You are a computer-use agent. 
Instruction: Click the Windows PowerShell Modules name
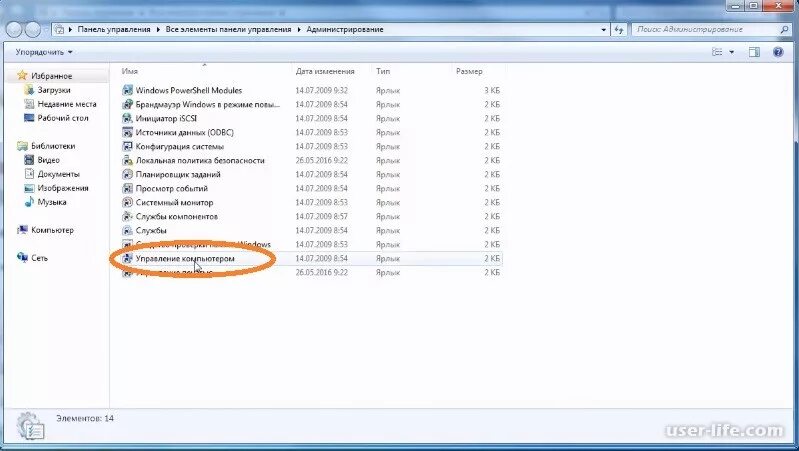tap(189, 90)
